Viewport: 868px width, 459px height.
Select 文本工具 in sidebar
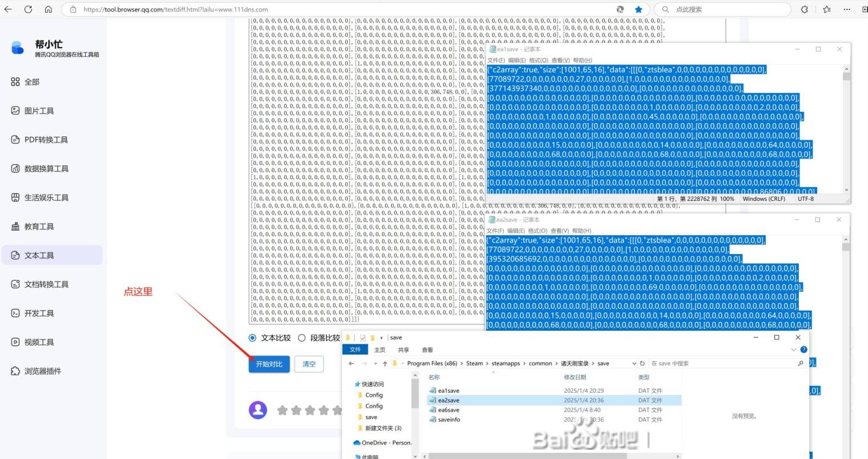coord(52,255)
